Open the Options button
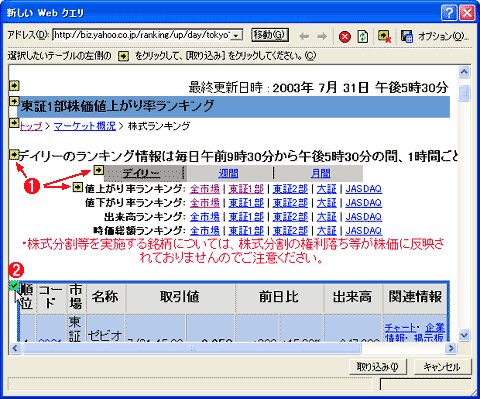Screen dimensions: 480x399 (x=443, y=36)
